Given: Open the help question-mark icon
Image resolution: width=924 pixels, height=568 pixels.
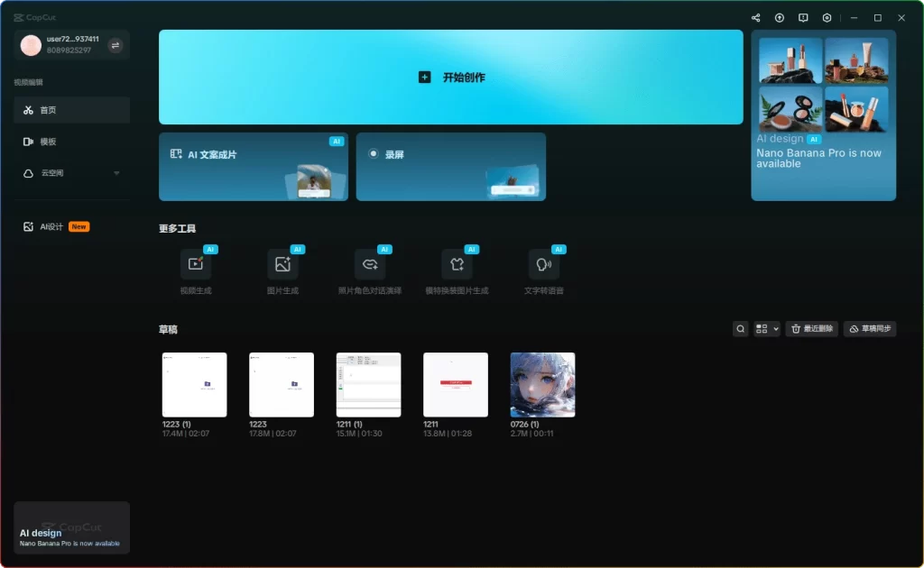Looking at the screenshot, I should click(x=779, y=17).
